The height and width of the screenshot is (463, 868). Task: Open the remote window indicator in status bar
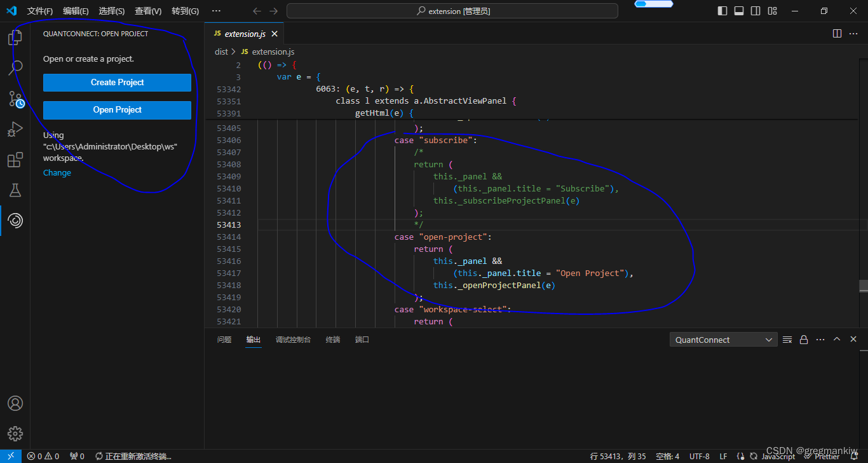pos(11,456)
